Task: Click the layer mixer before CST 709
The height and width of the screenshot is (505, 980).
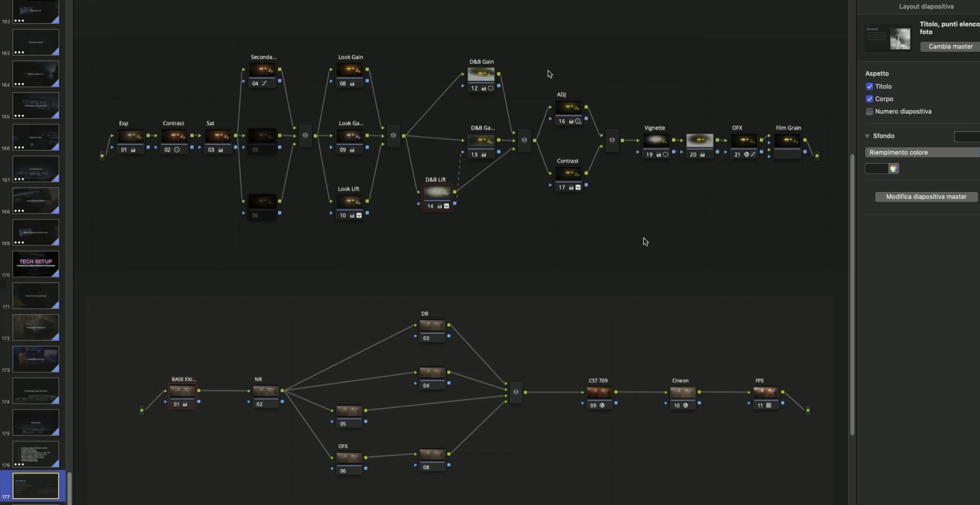Action: pos(516,392)
